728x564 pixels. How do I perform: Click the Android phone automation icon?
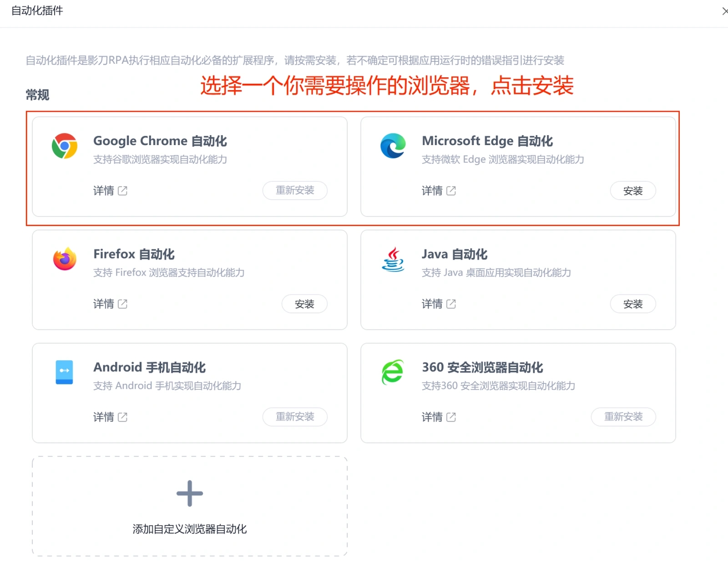coord(64,372)
